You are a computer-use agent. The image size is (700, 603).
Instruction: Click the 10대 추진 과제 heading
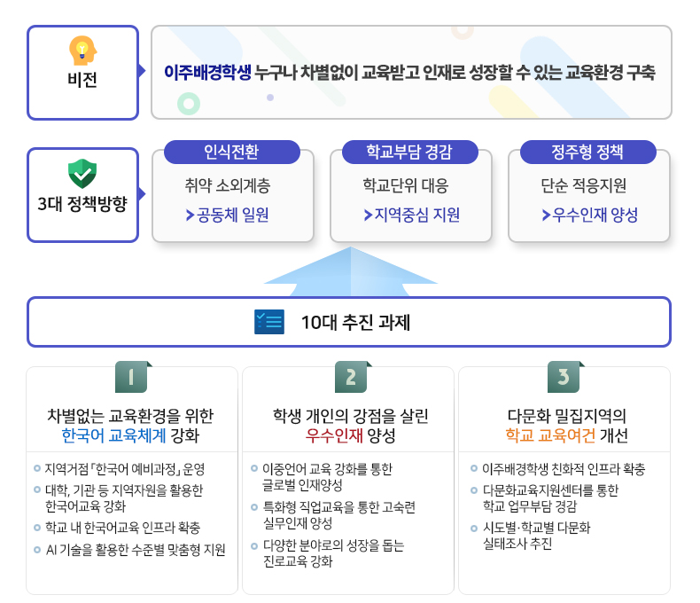coord(356,322)
